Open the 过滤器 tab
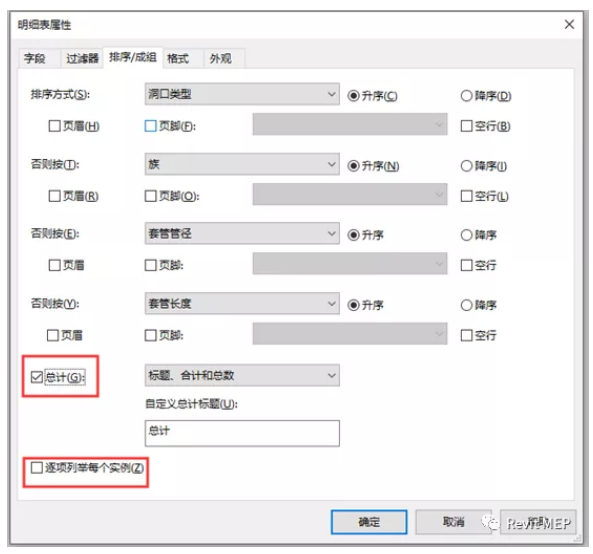This screenshot has width=593, height=554. point(82,58)
